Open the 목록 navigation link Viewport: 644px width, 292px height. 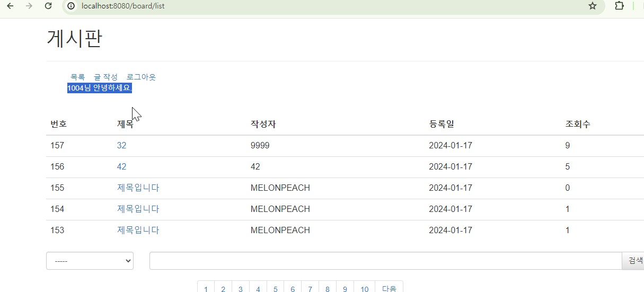coord(77,77)
